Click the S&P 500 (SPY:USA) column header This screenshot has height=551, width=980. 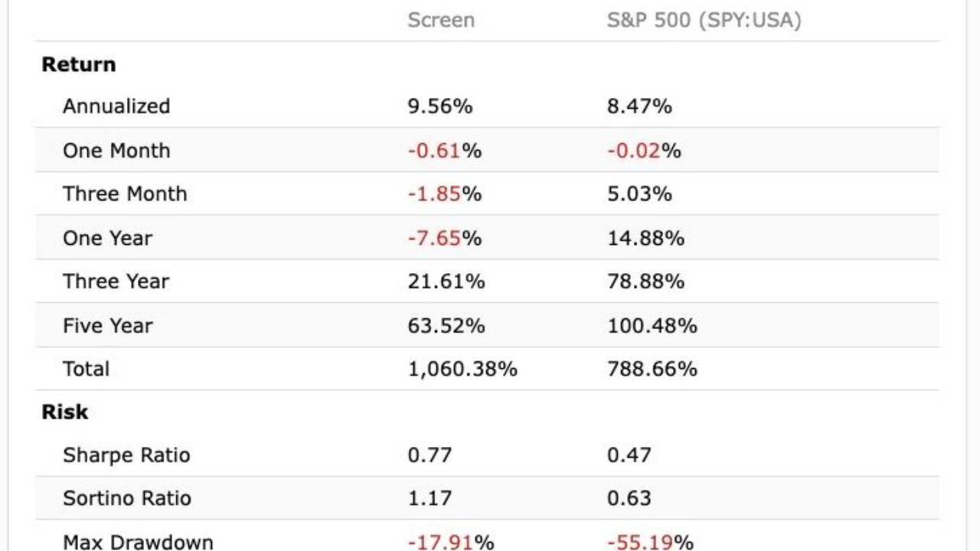tap(704, 20)
